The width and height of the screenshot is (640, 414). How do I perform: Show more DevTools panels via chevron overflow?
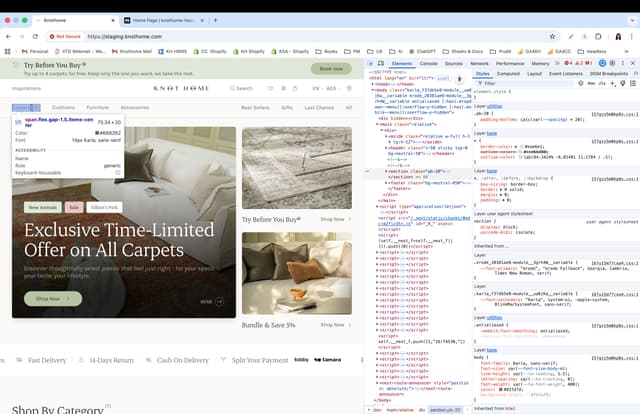click(557, 63)
